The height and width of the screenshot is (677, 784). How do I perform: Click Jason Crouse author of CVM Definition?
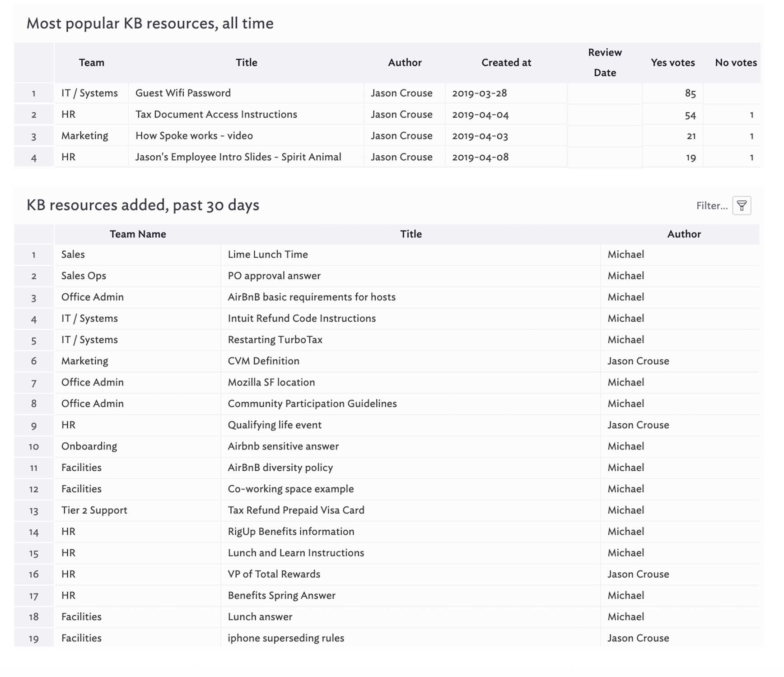pos(638,361)
